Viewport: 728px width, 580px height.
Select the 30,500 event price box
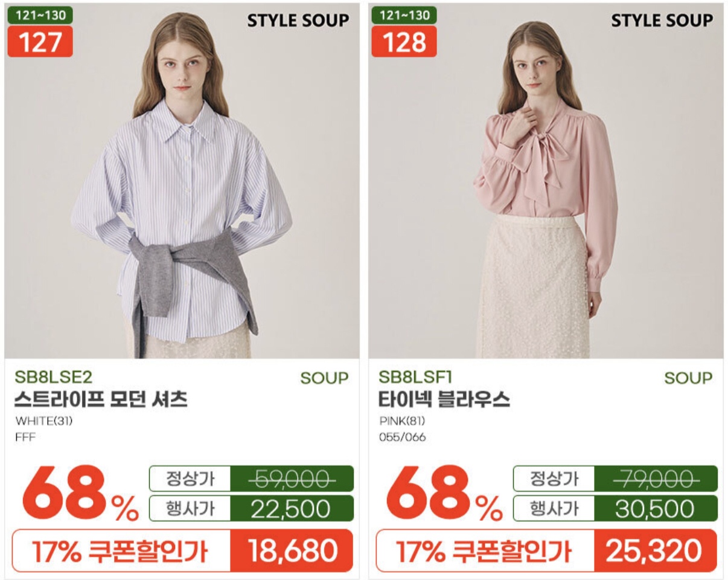tap(656, 509)
